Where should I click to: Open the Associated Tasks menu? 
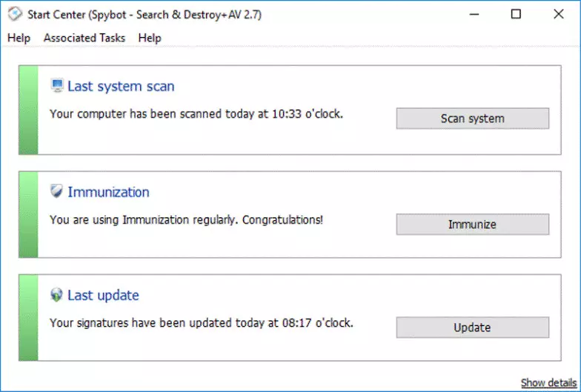point(84,38)
